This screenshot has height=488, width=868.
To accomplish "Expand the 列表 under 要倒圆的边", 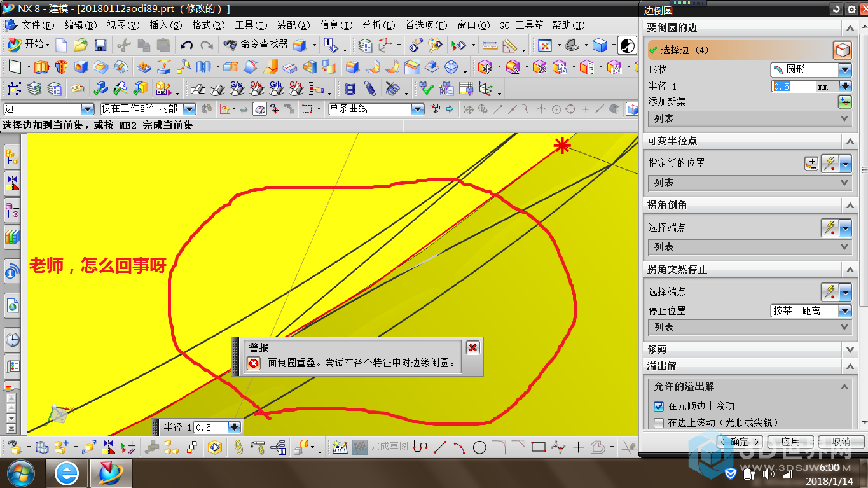I will pyautogui.click(x=749, y=118).
